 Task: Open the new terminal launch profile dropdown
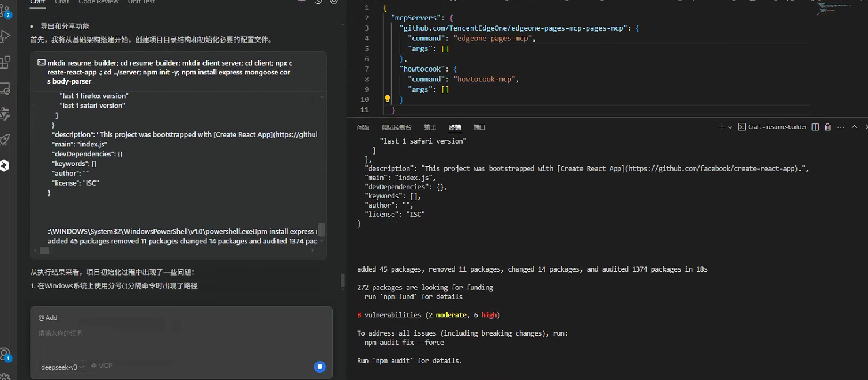(x=730, y=127)
